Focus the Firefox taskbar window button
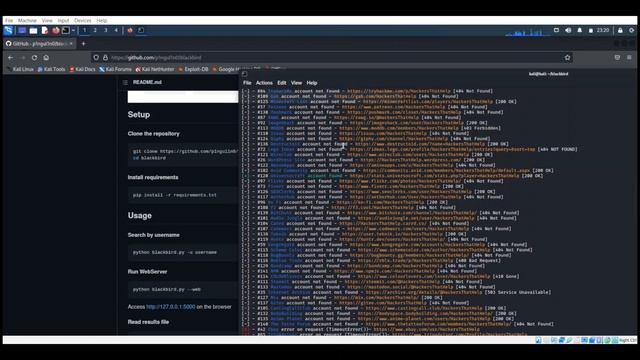The image size is (640, 360). pos(130,30)
